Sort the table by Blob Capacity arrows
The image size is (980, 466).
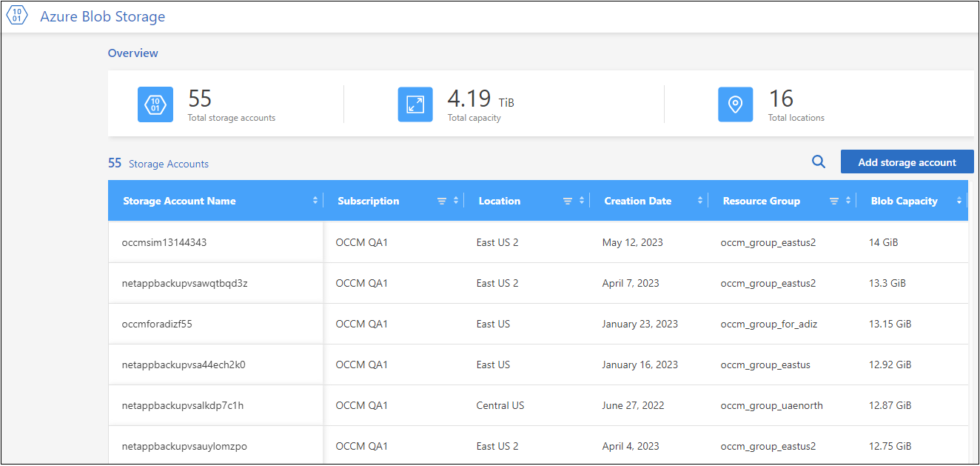click(x=959, y=201)
